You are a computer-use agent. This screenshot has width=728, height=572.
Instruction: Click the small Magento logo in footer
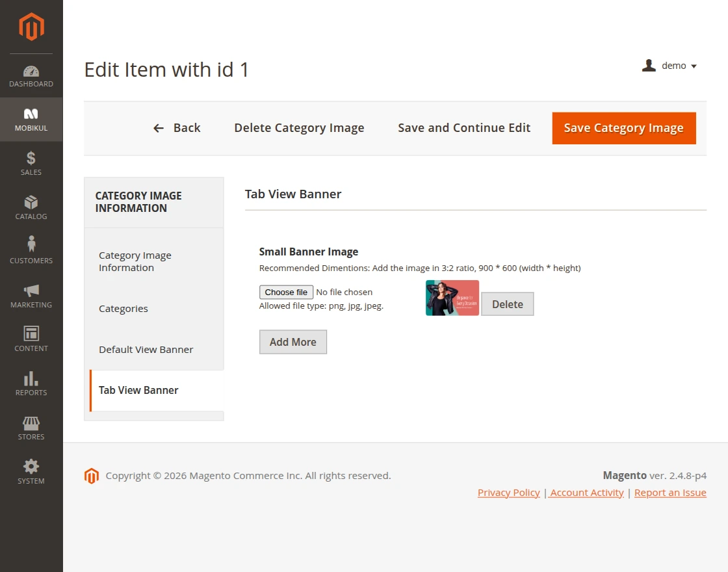92,476
